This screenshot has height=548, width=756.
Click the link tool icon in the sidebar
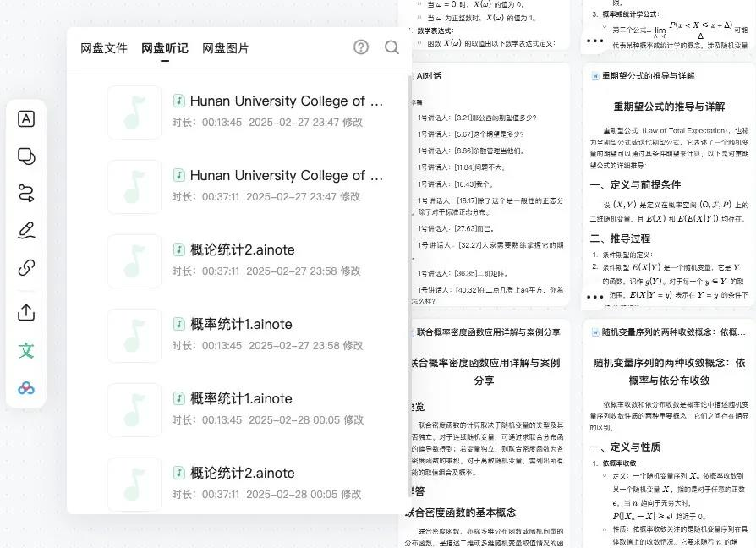(x=25, y=266)
